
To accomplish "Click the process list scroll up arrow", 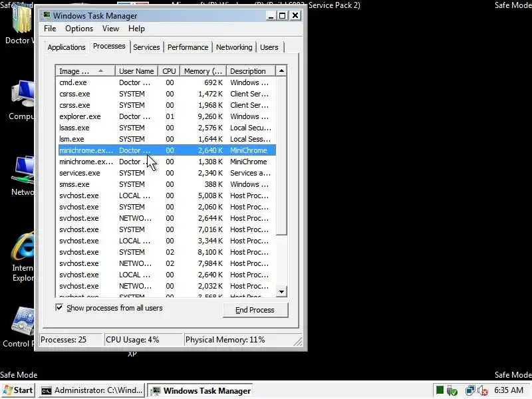I will 281,70.
